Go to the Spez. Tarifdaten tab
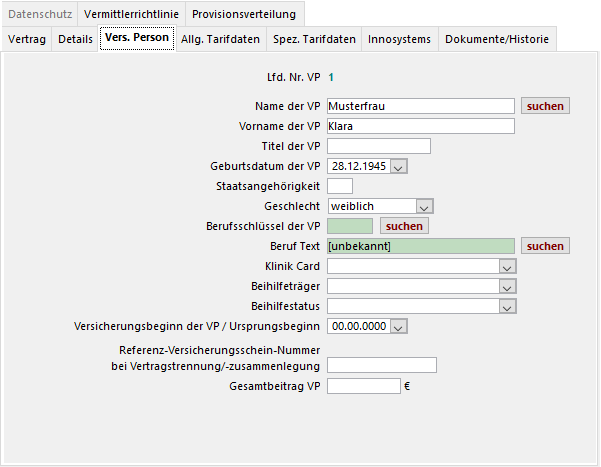The width and height of the screenshot is (601, 467). (x=315, y=39)
